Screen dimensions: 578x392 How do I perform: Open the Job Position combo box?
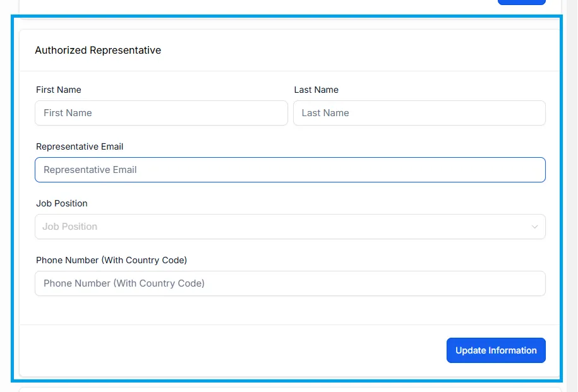[290, 227]
